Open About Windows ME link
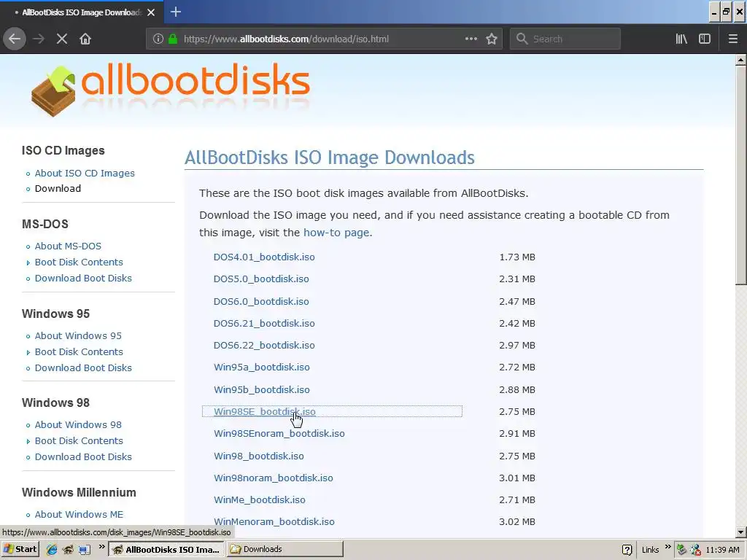This screenshot has height=560, width=747. (79, 514)
